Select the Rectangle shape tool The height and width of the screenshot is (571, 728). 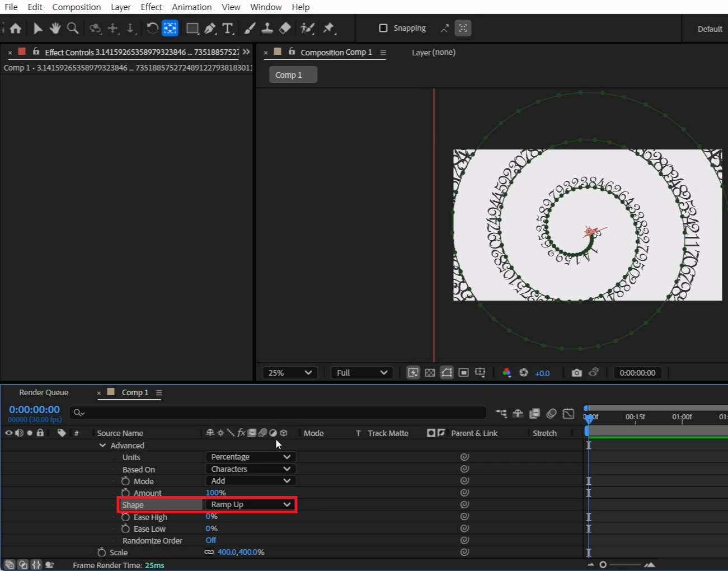tap(192, 28)
